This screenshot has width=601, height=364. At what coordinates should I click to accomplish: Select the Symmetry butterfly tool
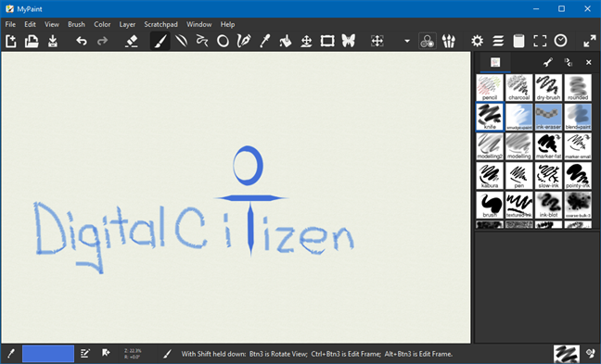click(x=349, y=41)
